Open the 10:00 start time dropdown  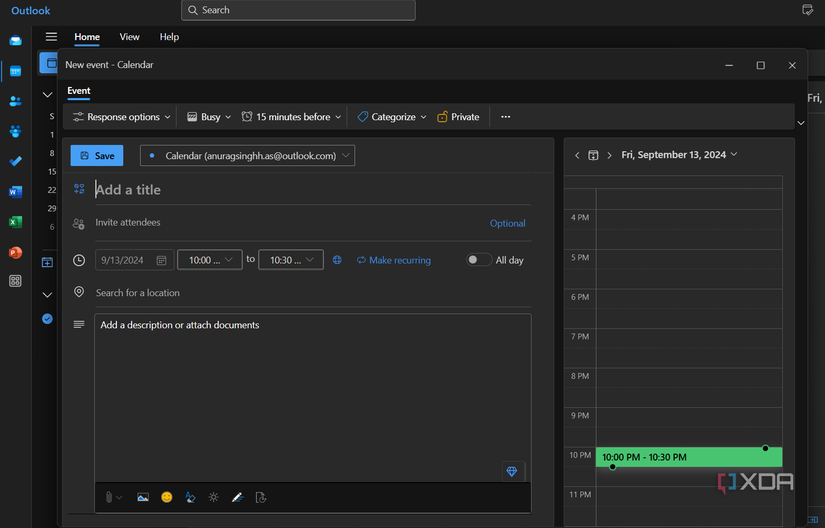point(210,260)
